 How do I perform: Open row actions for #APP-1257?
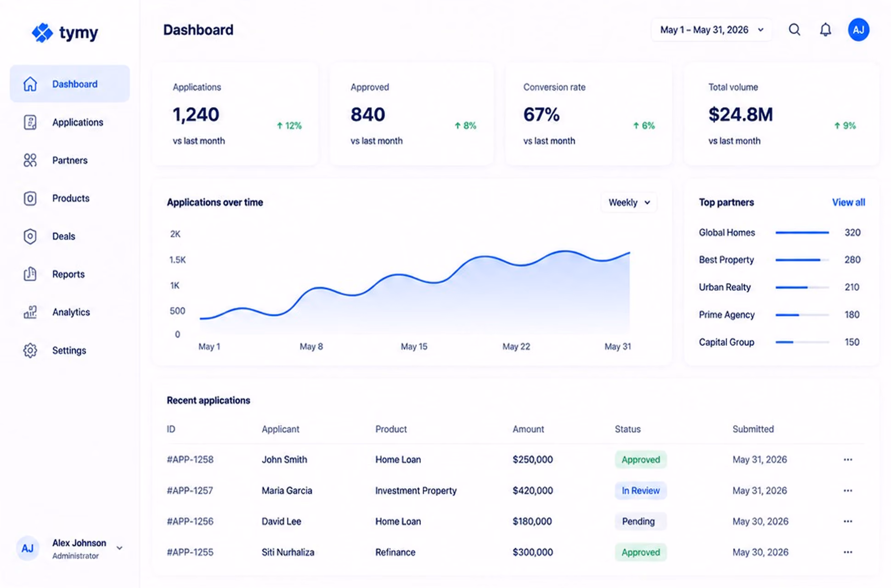point(848,491)
